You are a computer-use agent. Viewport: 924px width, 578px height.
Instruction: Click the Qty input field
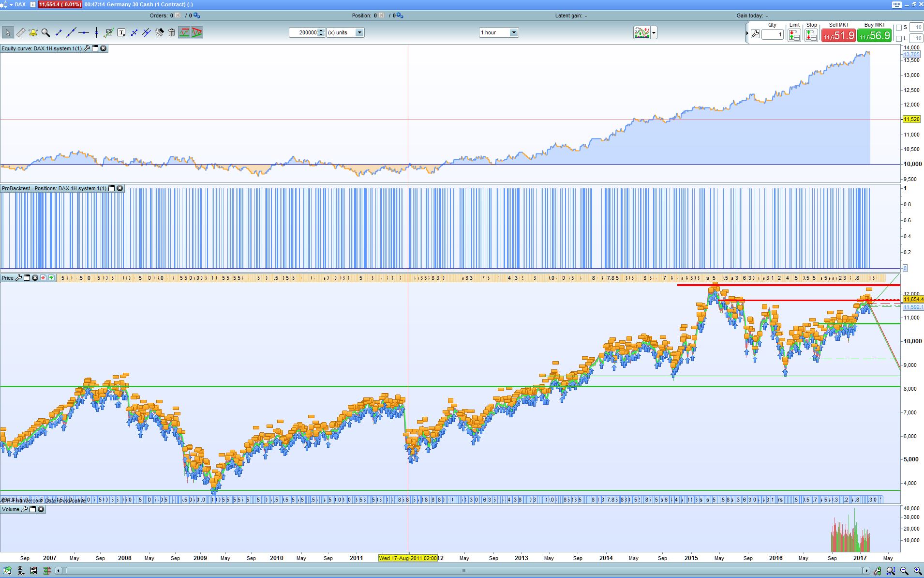click(773, 34)
